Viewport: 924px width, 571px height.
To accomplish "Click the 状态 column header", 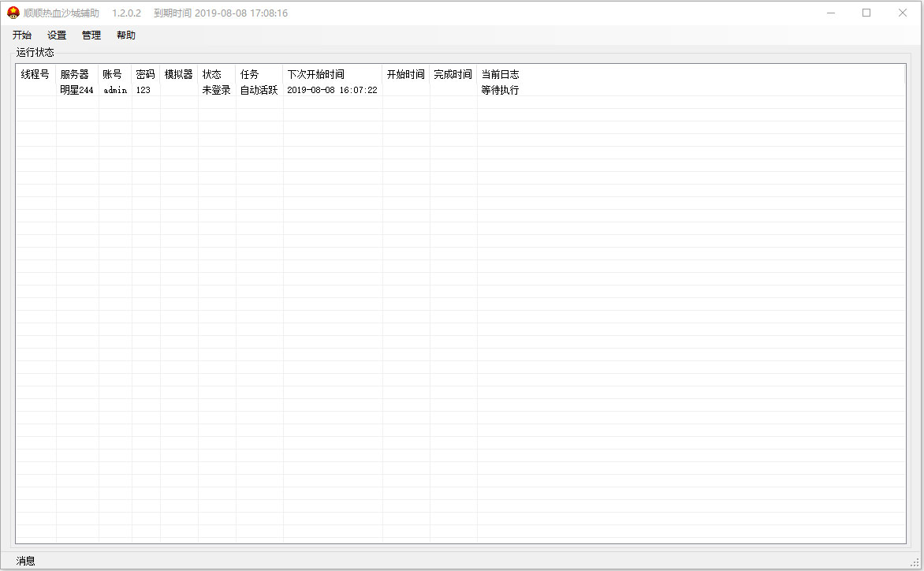I will point(212,74).
